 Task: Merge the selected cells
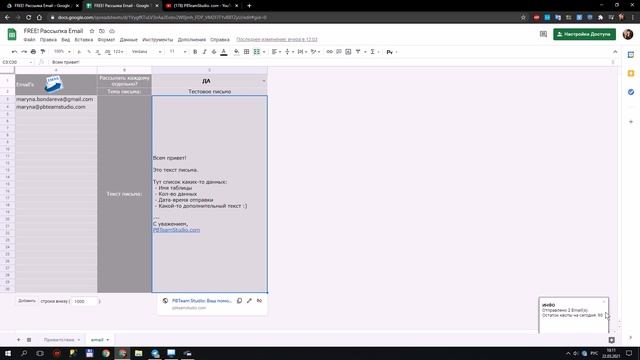(x=257, y=52)
